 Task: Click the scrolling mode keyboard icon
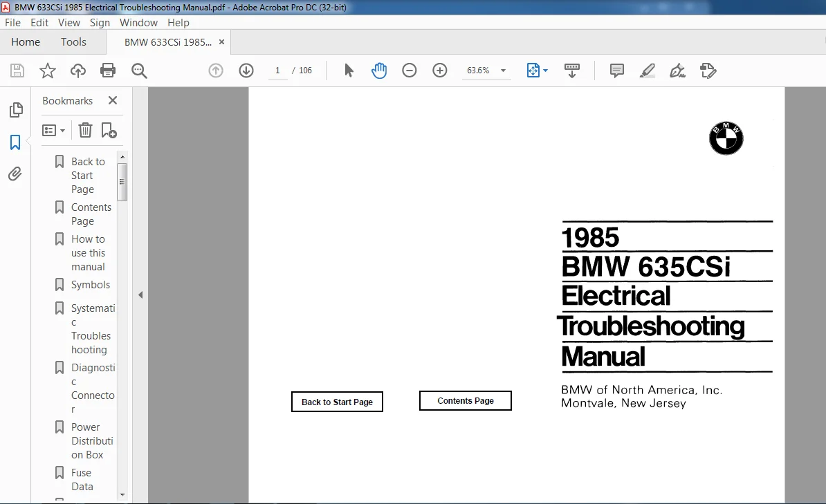(x=572, y=71)
